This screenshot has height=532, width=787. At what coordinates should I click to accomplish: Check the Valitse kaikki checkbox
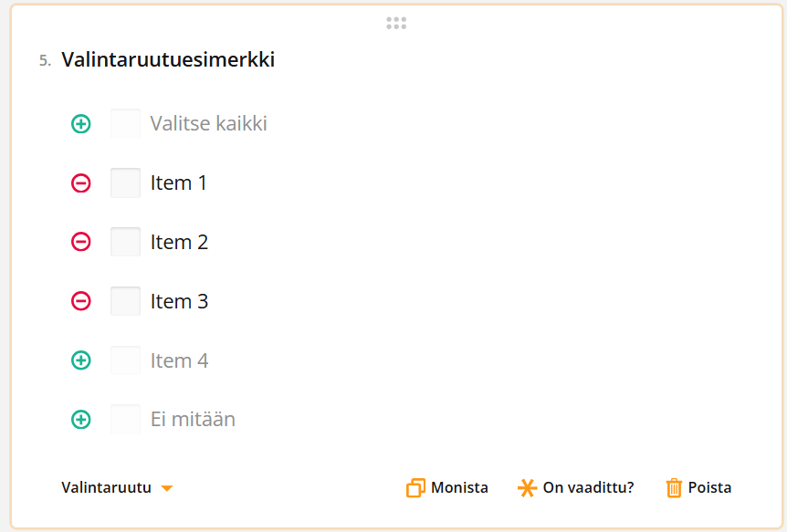coord(125,123)
